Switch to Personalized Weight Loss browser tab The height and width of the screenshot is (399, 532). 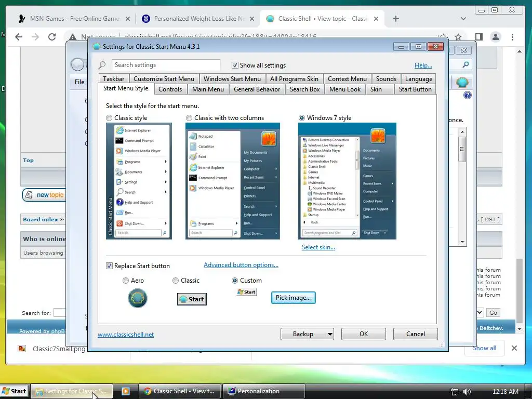pyautogui.click(x=198, y=19)
